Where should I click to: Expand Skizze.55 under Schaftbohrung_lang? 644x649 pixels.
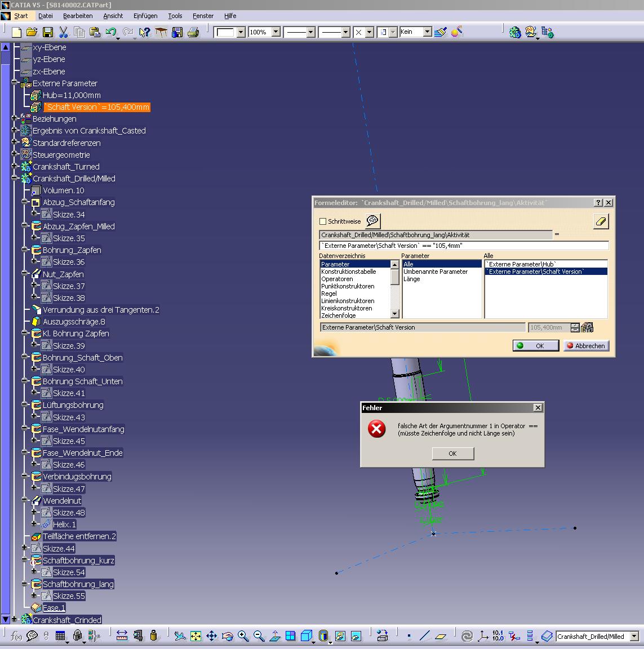(34, 595)
